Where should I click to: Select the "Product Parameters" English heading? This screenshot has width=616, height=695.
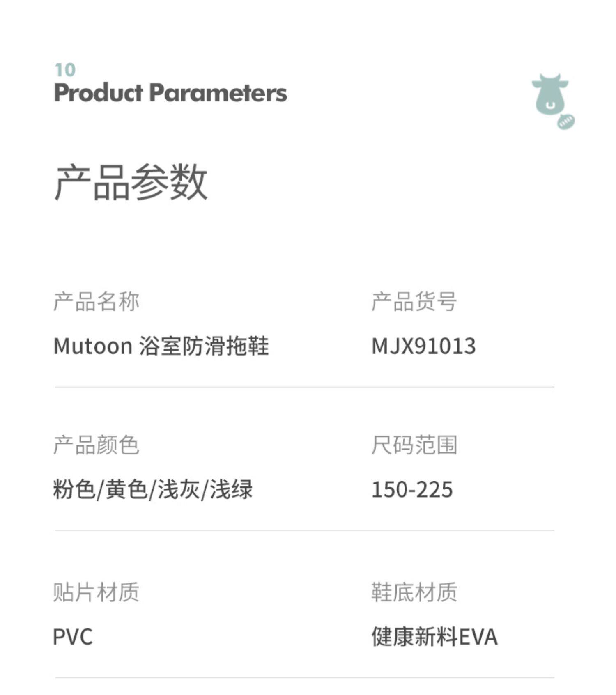point(170,93)
